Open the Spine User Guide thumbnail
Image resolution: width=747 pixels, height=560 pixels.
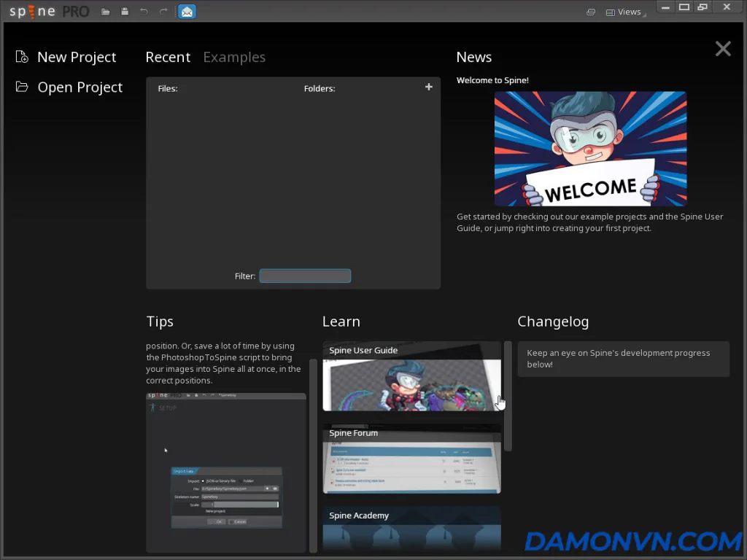[x=411, y=377]
